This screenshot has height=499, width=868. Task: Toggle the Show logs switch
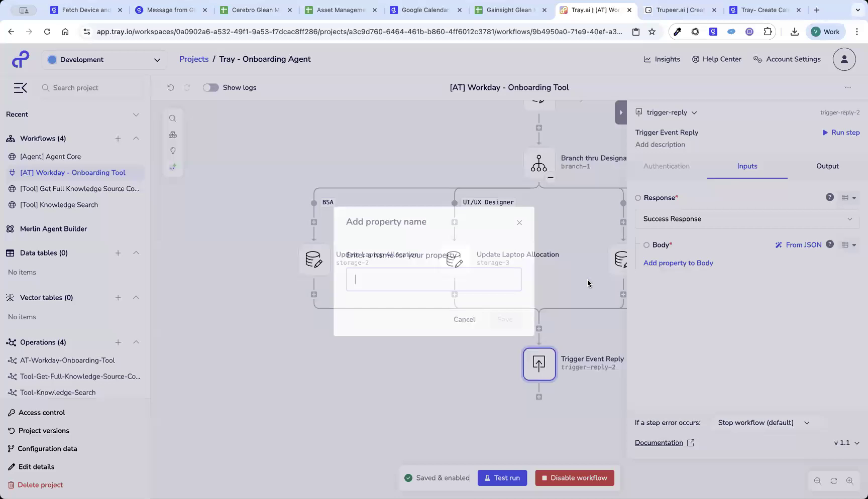click(211, 87)
